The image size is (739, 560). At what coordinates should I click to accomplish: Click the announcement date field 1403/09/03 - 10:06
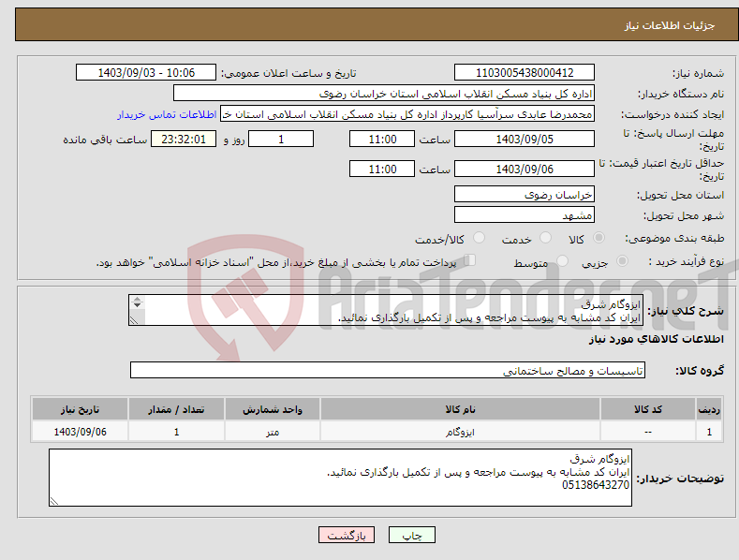[x=145, y=73]
